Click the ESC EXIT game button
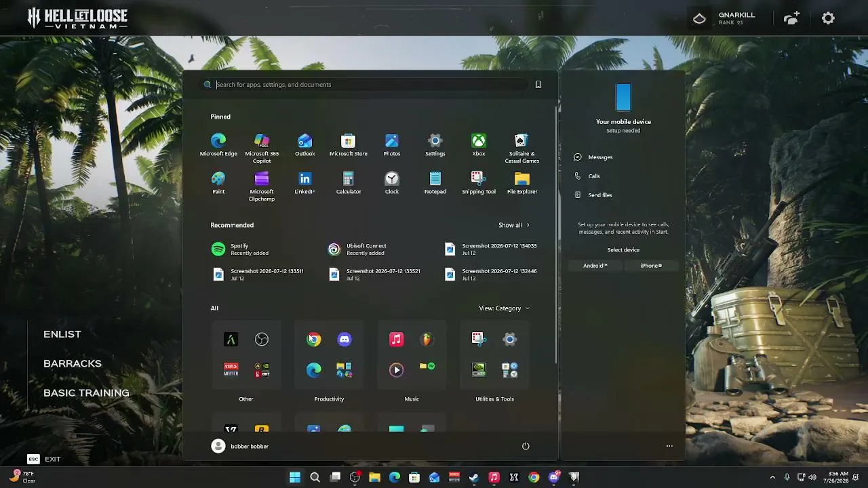 44,460
